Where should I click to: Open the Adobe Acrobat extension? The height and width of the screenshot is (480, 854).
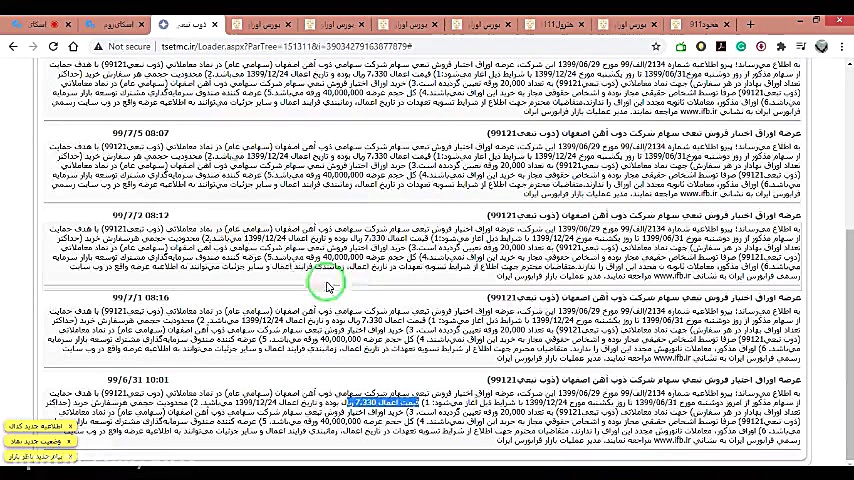point(721,47)
